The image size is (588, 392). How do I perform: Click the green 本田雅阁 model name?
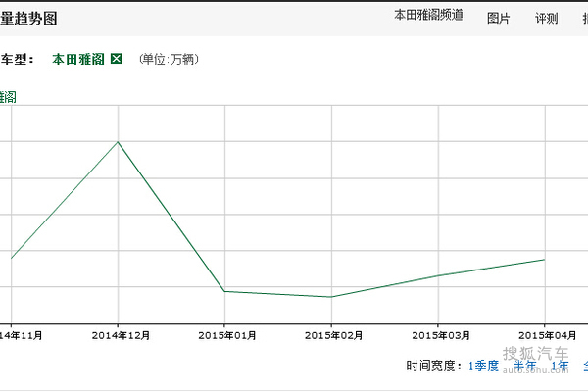click(x=78, y=60)
